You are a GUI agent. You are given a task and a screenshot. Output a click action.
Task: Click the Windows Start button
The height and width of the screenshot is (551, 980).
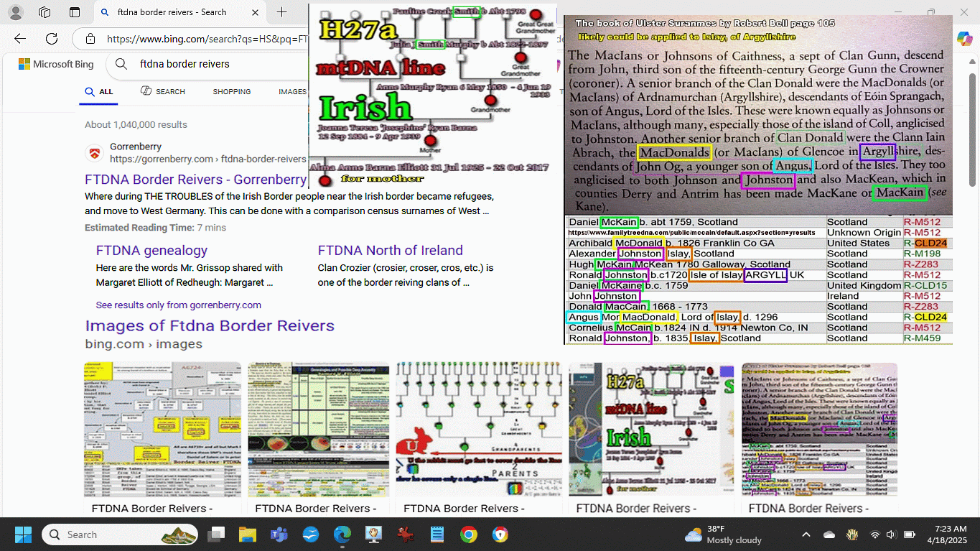tap(23, 534)
